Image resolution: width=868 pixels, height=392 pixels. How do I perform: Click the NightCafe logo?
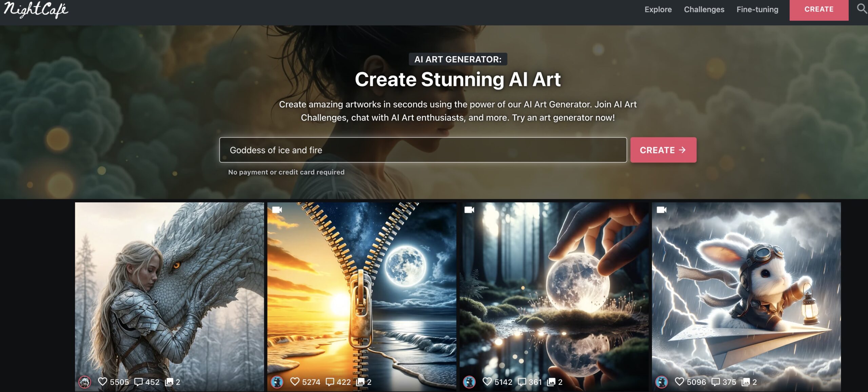(x=36, y=10)
